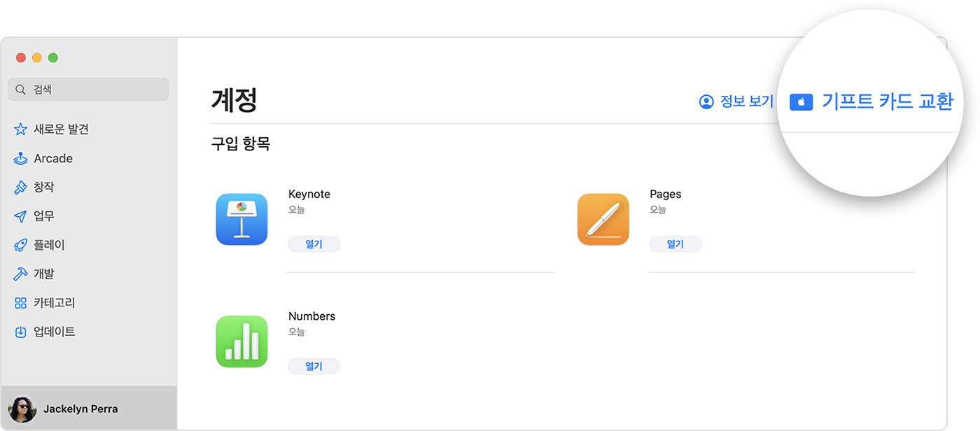Viewport: 980px width, 431px height.
Task: Click the green maximize window button
Action: (x=53, y=57)
